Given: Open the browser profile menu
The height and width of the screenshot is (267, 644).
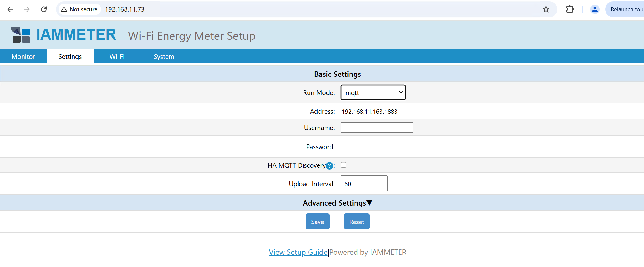Looking at the screenshot, I should (595, 9).
